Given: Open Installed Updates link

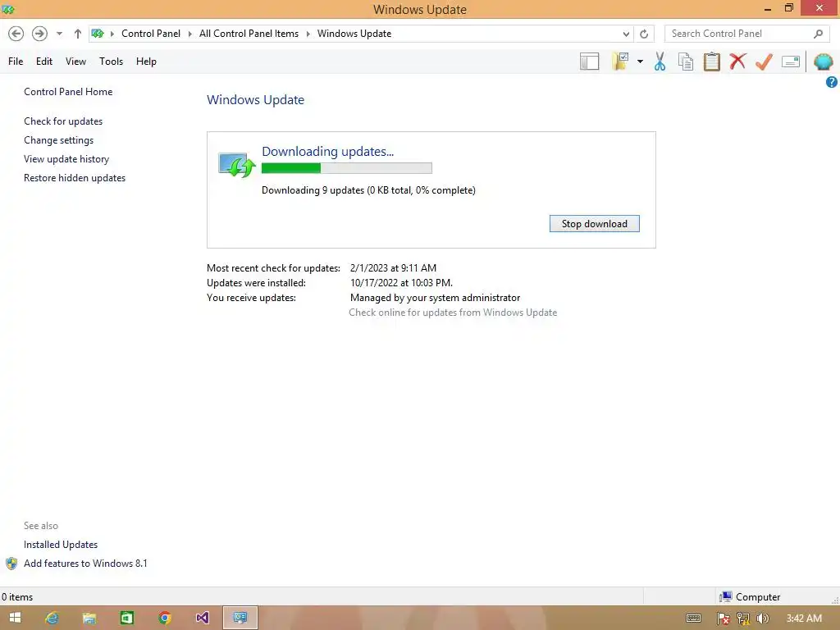Looking at the screenshot, I should click(61, 545).
